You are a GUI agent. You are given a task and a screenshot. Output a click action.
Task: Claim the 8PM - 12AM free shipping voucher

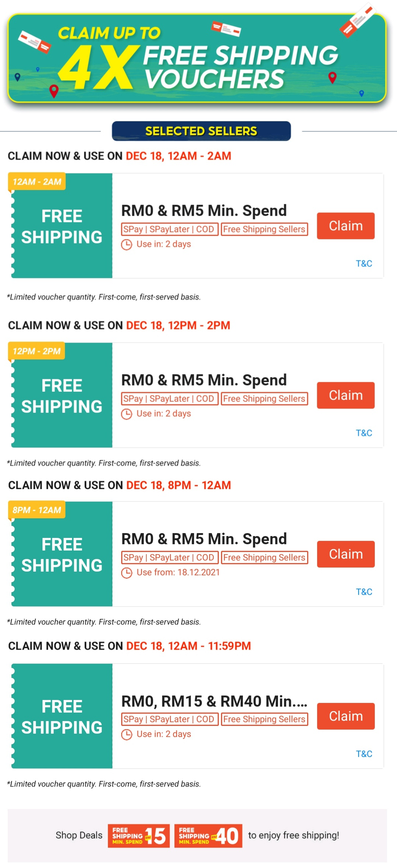point(346,554)
